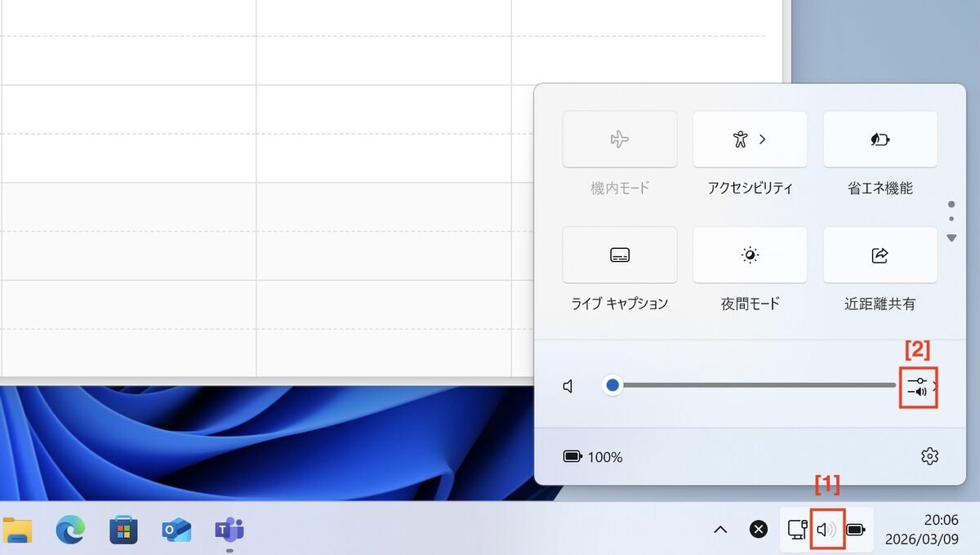980x555 pixels.
Task: Open Outlook from the taskbar
Action: pos(176,531)
